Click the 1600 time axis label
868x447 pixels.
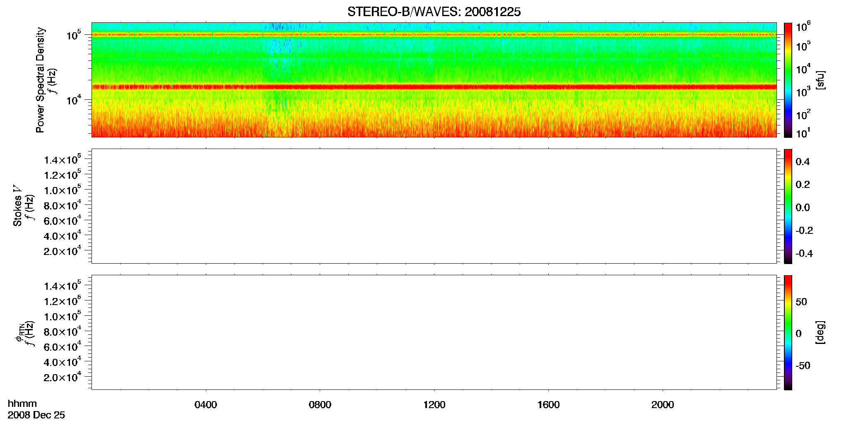pyautogui.click(x=549, y=405)
